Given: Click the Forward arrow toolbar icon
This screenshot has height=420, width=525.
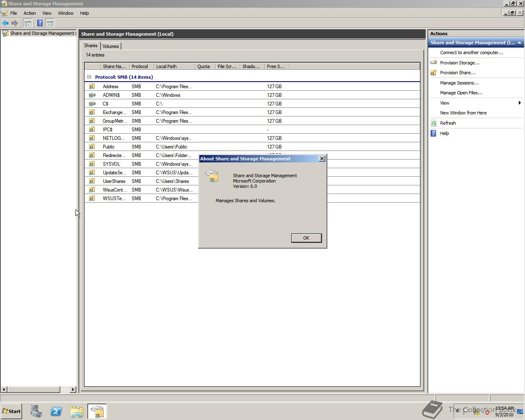Looking at the screenshot, I should [x=15, y=23].
